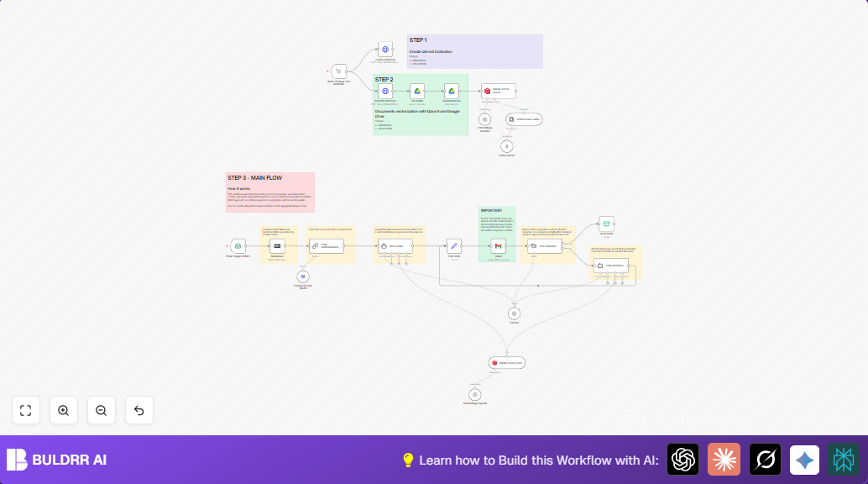
Task: Select the bottom Qdrant Vector Store node
Action: pos(507,363)
